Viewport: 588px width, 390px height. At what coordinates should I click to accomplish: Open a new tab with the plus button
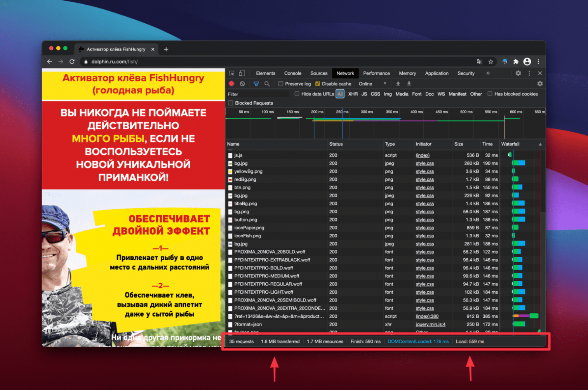click(x=166, y=49)
